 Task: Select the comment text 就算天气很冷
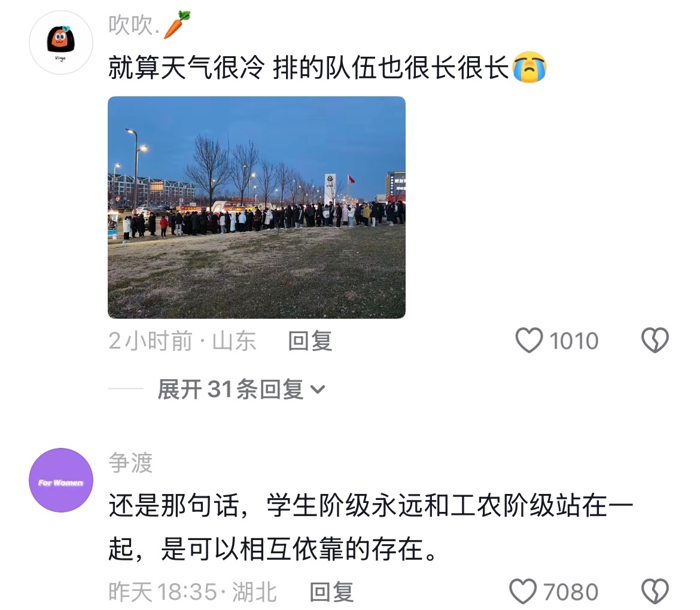[187, 68]
